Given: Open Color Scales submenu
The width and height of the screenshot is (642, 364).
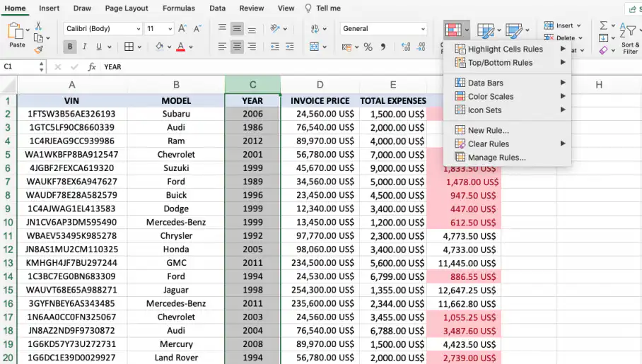Looking at the screenshot, I should pyautogui.click(x=507, y=96).
